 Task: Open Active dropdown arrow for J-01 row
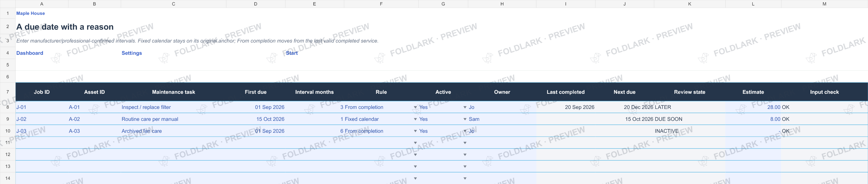[465, 107]
